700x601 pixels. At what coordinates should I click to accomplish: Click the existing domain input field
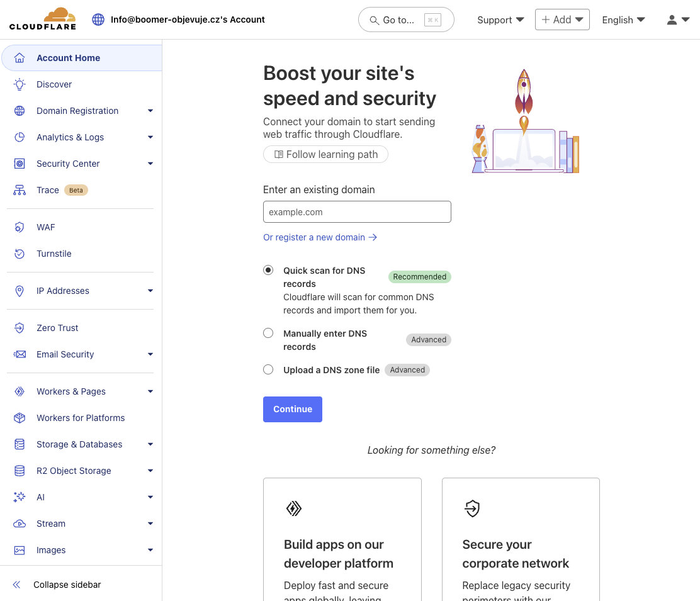(357, 212)
